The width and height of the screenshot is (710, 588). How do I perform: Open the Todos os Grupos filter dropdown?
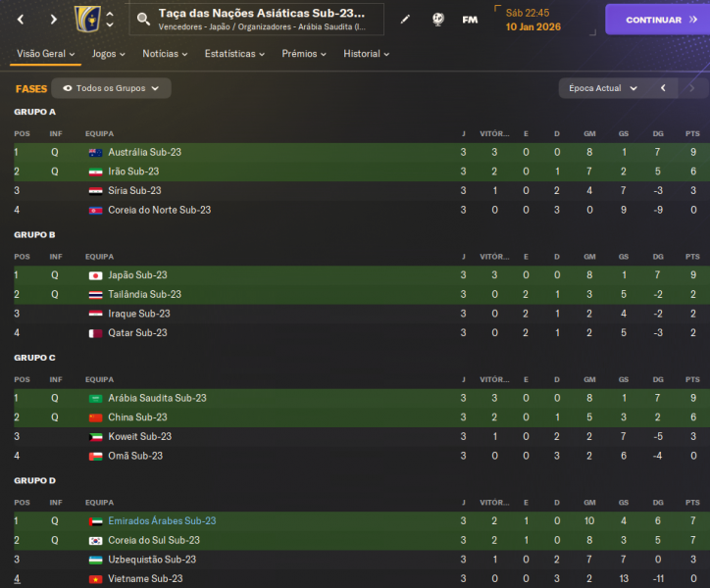click(x=111, y=88)
